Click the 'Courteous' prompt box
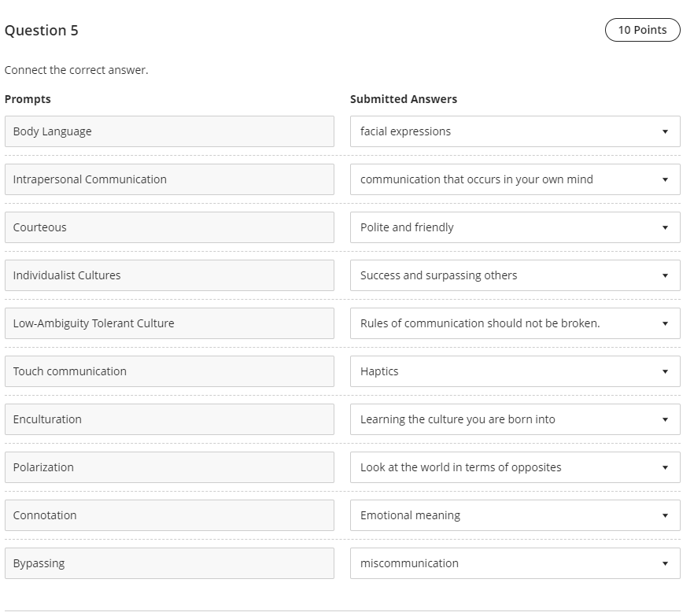 point(169,227)
